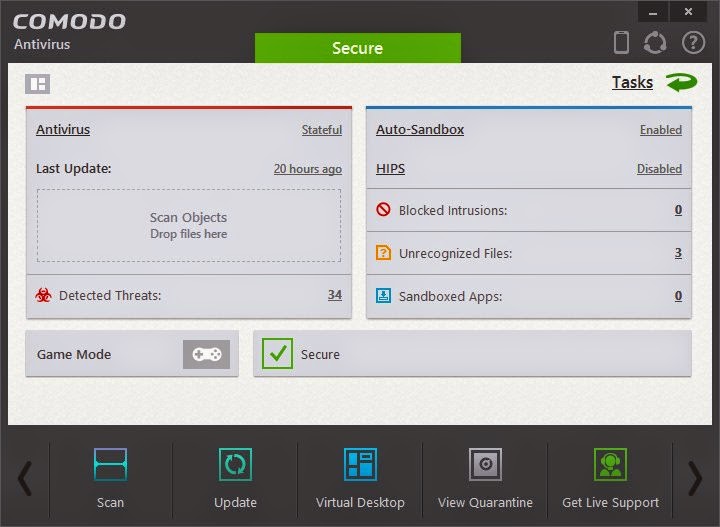The height and width of the screenshot is (527, 720).
Task: Click the 'Detected Threats:' label
Action: point(110,295)
